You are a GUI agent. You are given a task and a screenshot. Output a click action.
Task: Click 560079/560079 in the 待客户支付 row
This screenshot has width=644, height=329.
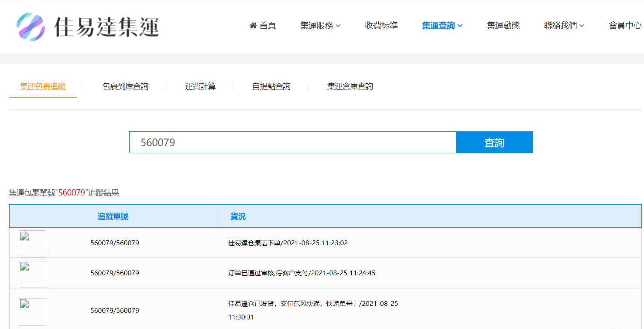tap(115, 273)
